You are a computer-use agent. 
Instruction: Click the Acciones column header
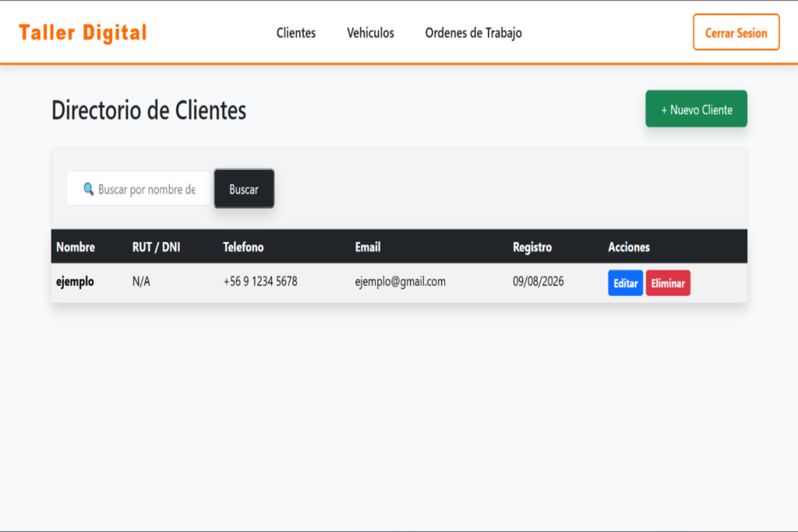click(x=629, y=247)
